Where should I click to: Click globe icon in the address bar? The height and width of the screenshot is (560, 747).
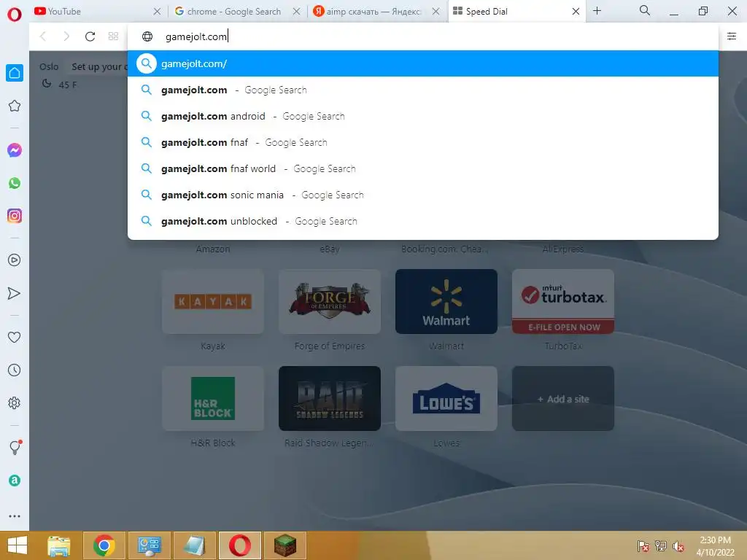point(147,36)
